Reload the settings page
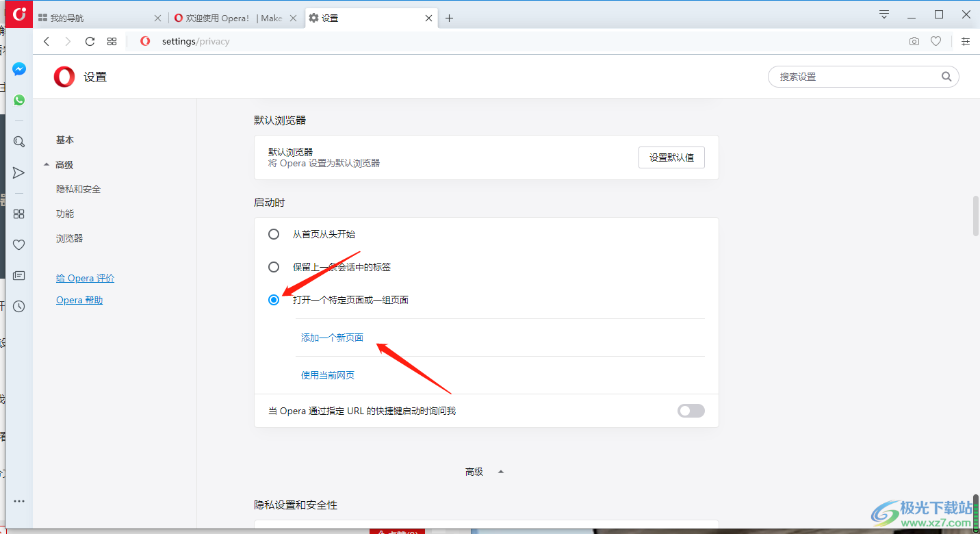Image resolution: width=980 pixels, height=534 pixels. coord(90,41)
